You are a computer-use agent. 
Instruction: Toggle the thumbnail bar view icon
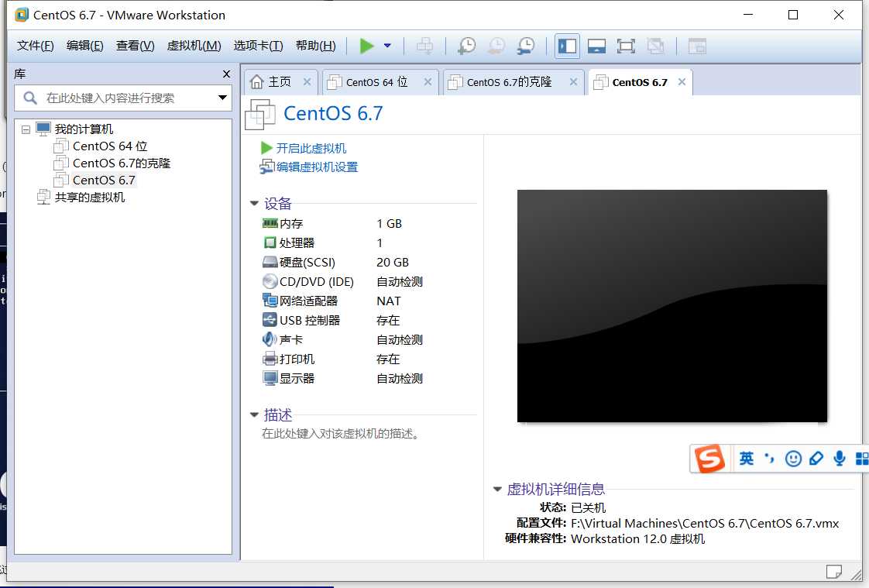[x=596, y=46]
